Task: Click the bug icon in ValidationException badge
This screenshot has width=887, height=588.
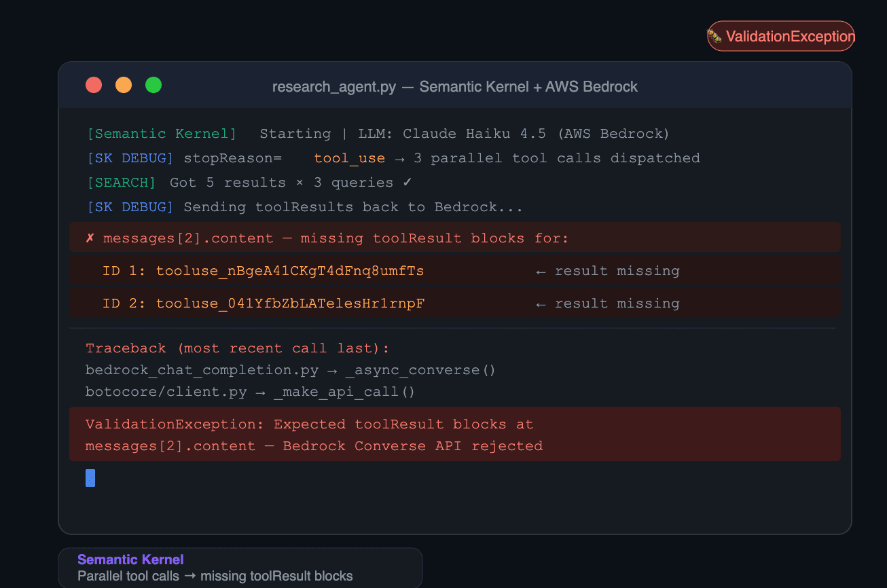Action: click(715, 36)
